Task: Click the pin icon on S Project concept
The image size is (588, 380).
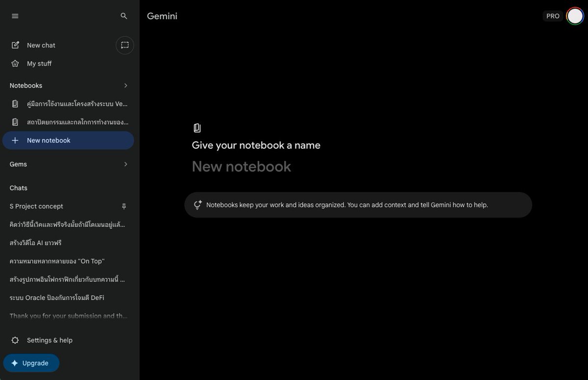Action: pyautogui.click(x=124, y=207)
